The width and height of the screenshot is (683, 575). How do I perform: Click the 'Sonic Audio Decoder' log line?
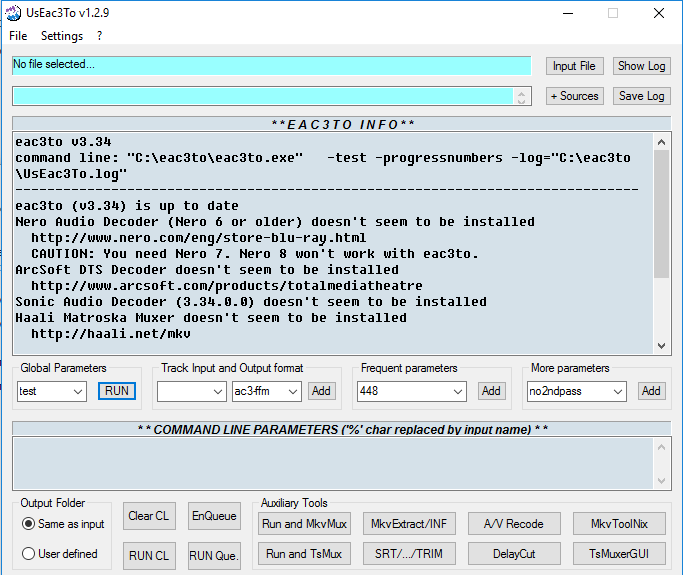point(251,302)
